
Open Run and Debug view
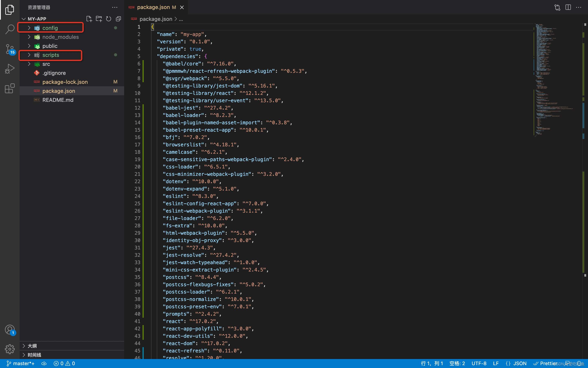tap(10, 69)
